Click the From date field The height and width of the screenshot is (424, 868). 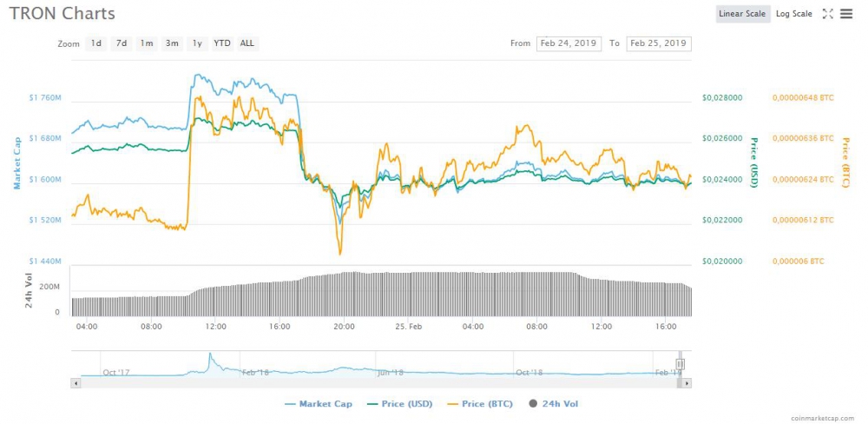point(569,43)
